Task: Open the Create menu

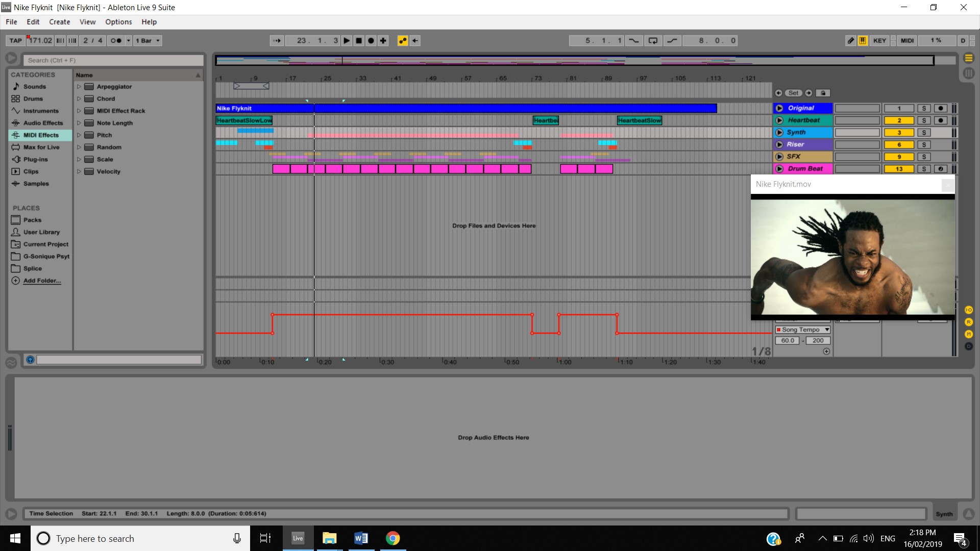Action: tap(59, 22)
